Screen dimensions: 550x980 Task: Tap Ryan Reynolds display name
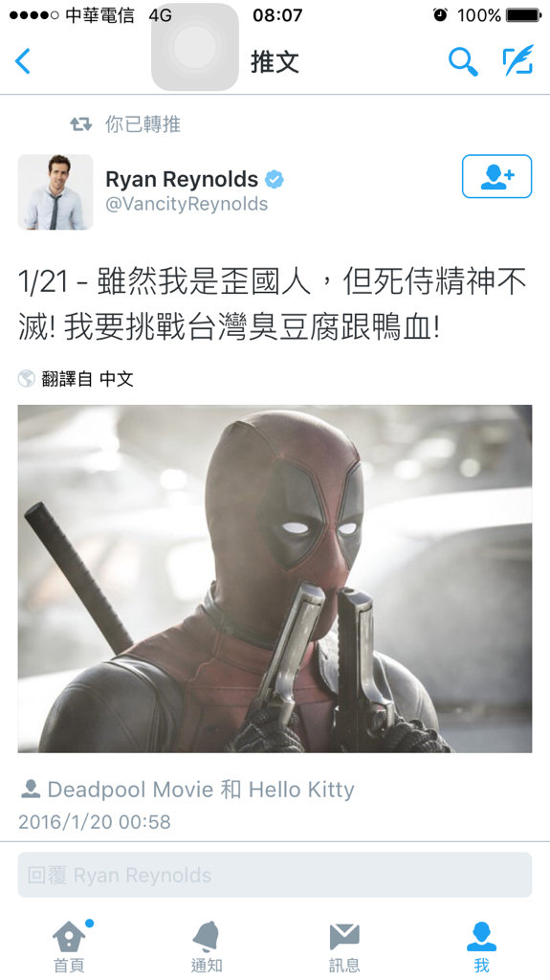pyautogui.click(x=181, y=179)
